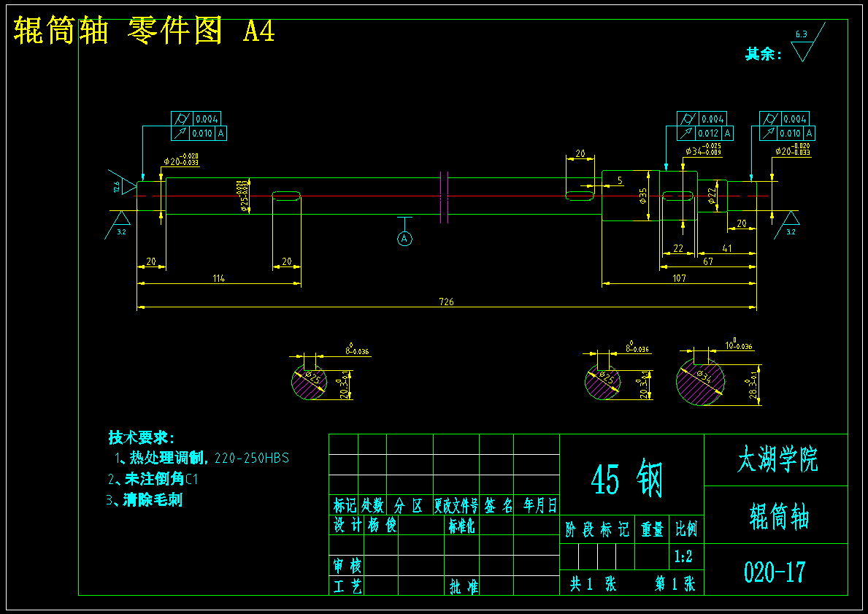Click the note 清除毛刺
The height and width of the screenshot is (614, 868).
[x=145, y=500]
